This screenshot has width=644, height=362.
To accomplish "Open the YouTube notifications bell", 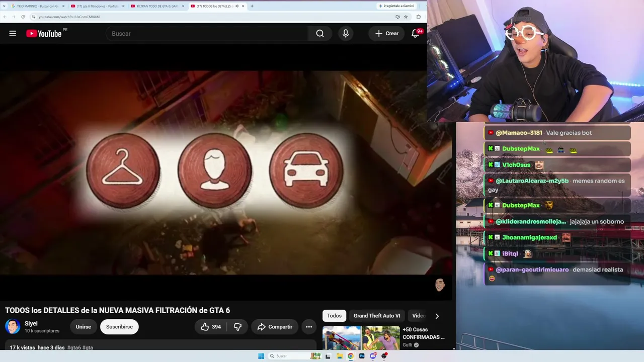I will pos(416,34).
